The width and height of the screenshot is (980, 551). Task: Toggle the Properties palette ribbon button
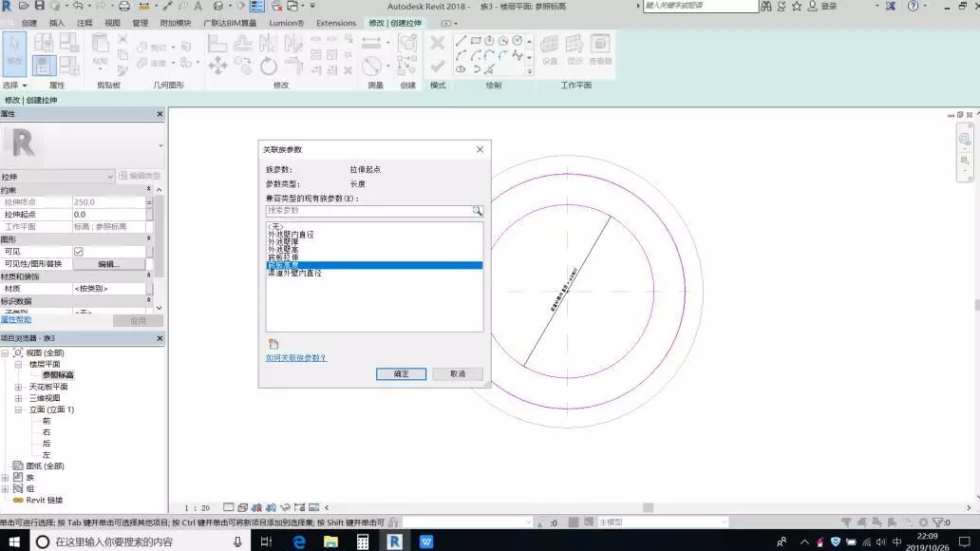point(44,66)
